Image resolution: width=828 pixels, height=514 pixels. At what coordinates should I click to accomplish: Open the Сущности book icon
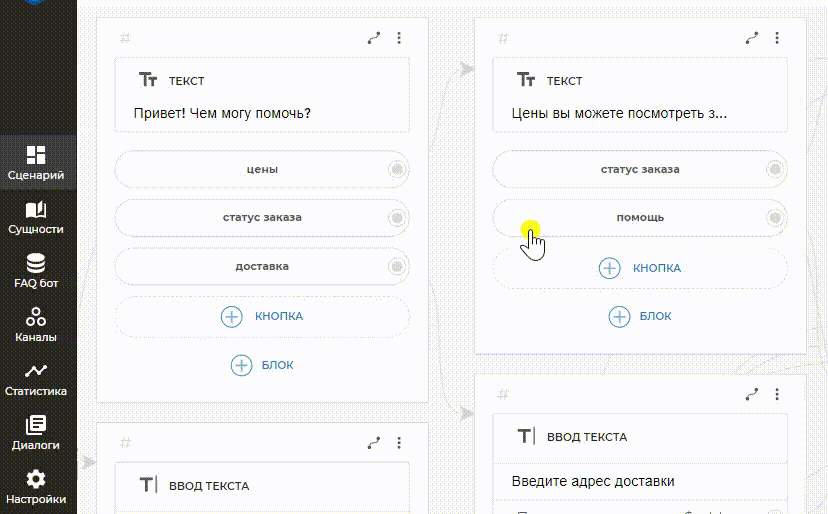pyautogui.click(x=36, y=216)
